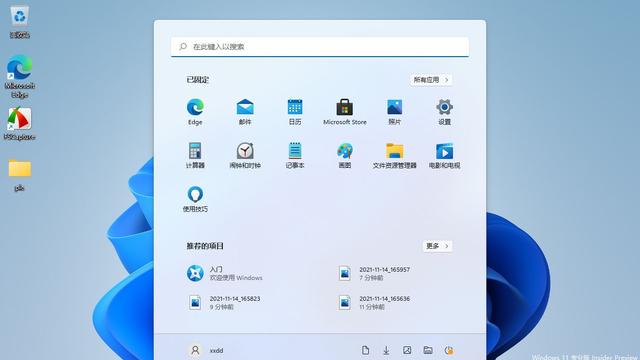Open Microsoft Store from pinned apps
Viewport: 640px width, 360px height.
(x=344, y=111)
